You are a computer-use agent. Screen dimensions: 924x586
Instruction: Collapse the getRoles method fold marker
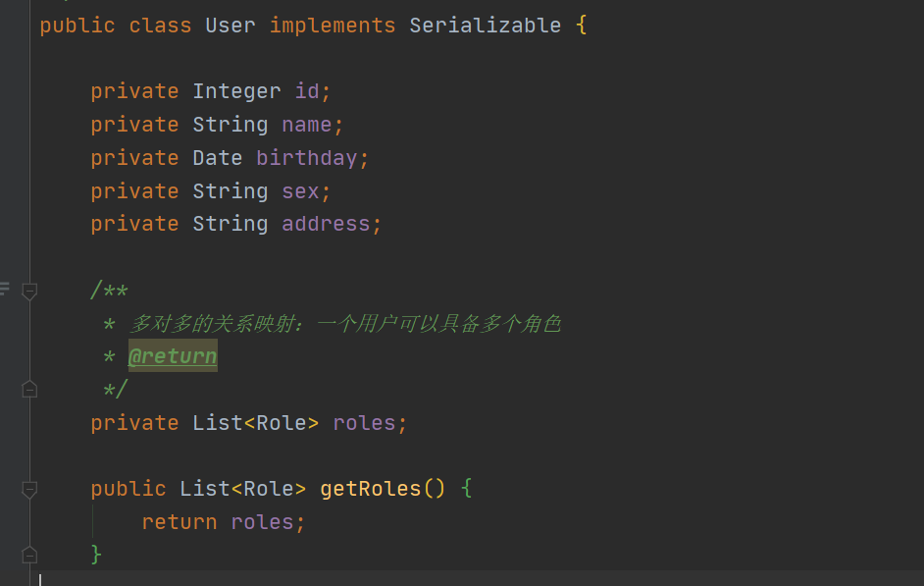pyautogui.click(x=29, y=490)
